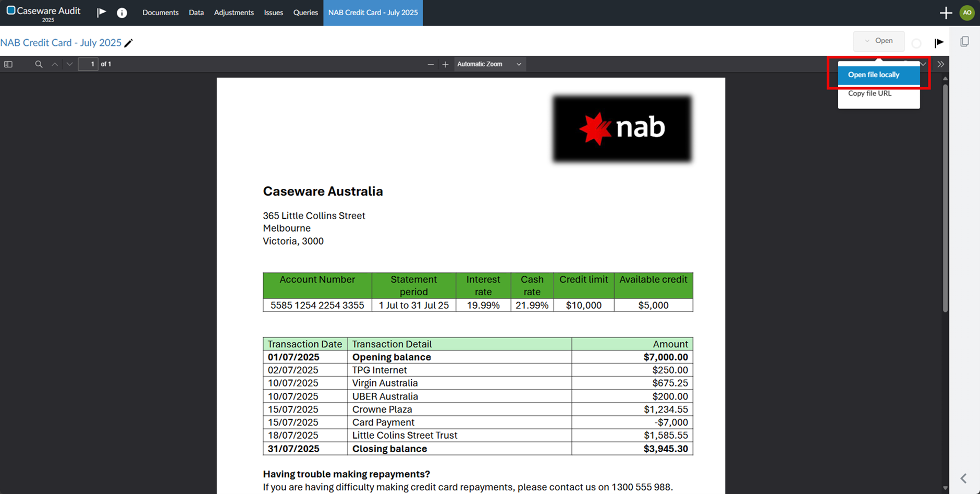This screenshot has height=494, width=980.
Task: Click statement period 1 Jul to 31 Jul 25
Action: [414, 305]
